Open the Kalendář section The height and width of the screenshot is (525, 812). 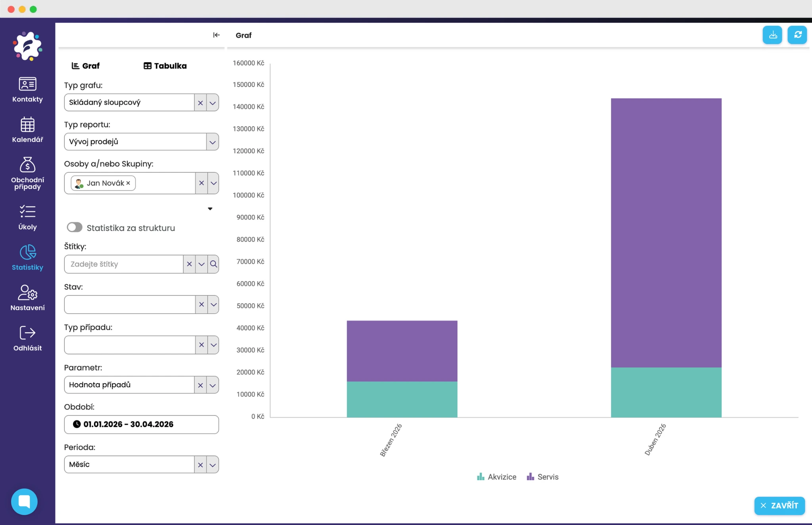pyautogui.click(x=27, y=130)
